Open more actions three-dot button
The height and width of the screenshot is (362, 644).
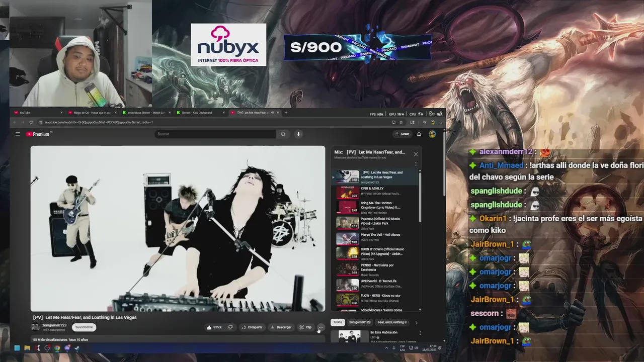pos(321,327)
